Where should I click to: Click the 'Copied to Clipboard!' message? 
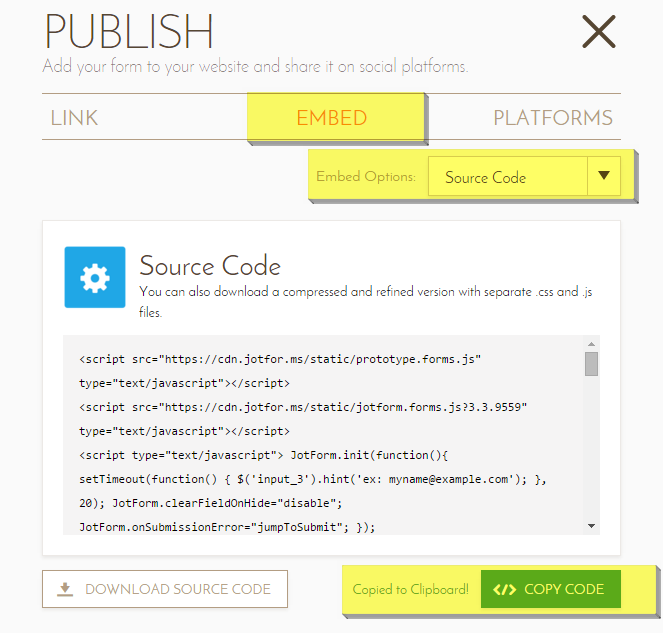coord(411,589)
